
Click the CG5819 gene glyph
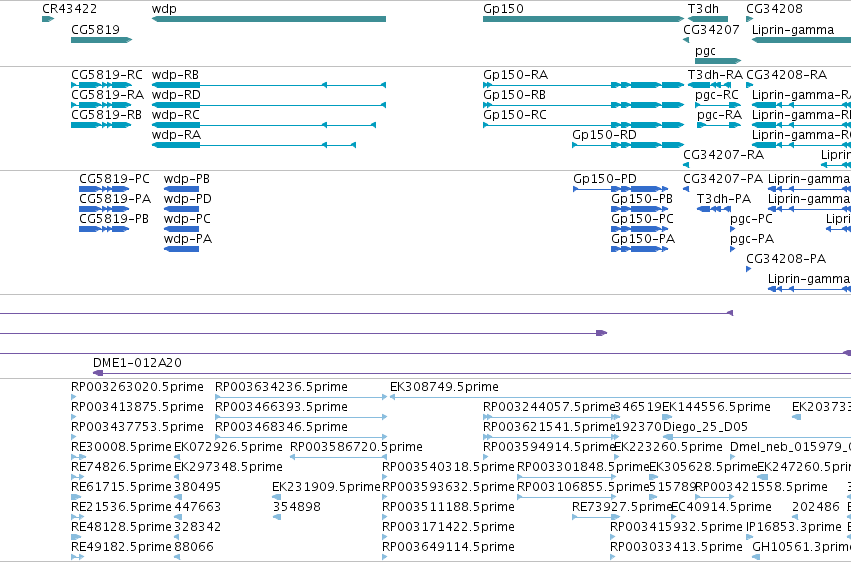point(101,40)
